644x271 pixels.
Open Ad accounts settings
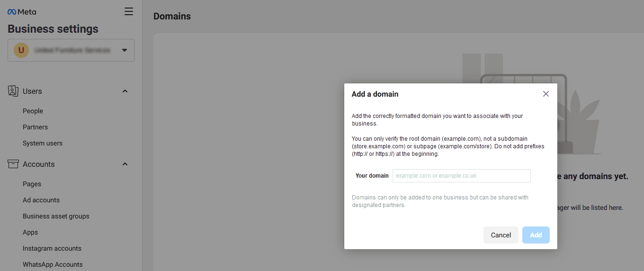tap(41, 200)
